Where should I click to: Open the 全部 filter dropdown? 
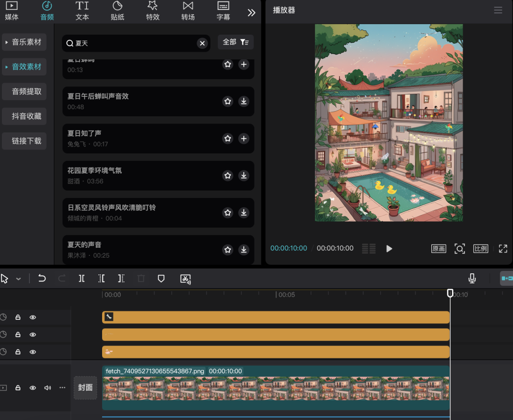coord(236,42)
